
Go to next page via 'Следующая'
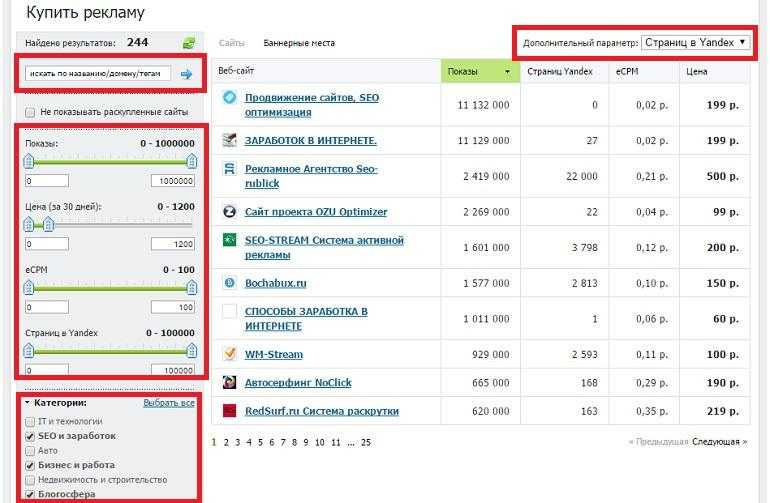click(x=718, y=441)
